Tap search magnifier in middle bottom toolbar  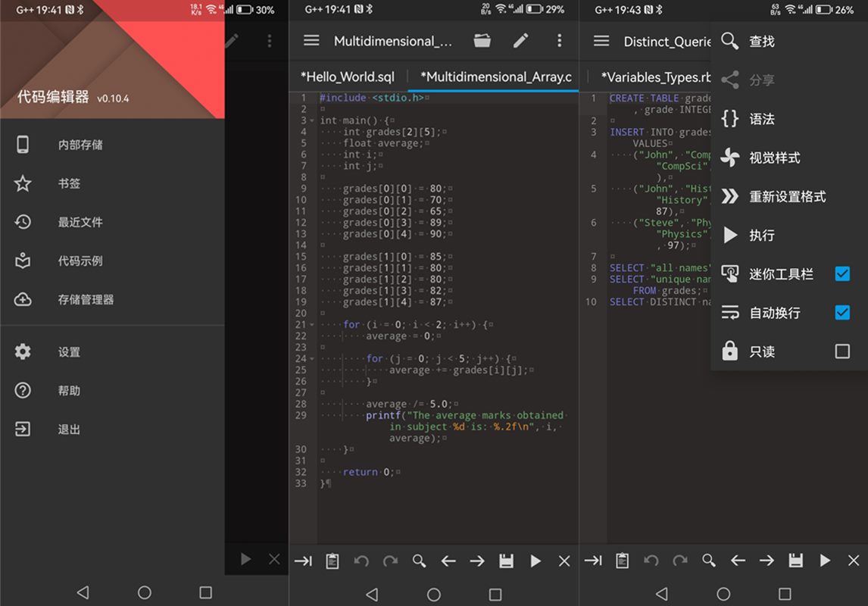point(419,561)
